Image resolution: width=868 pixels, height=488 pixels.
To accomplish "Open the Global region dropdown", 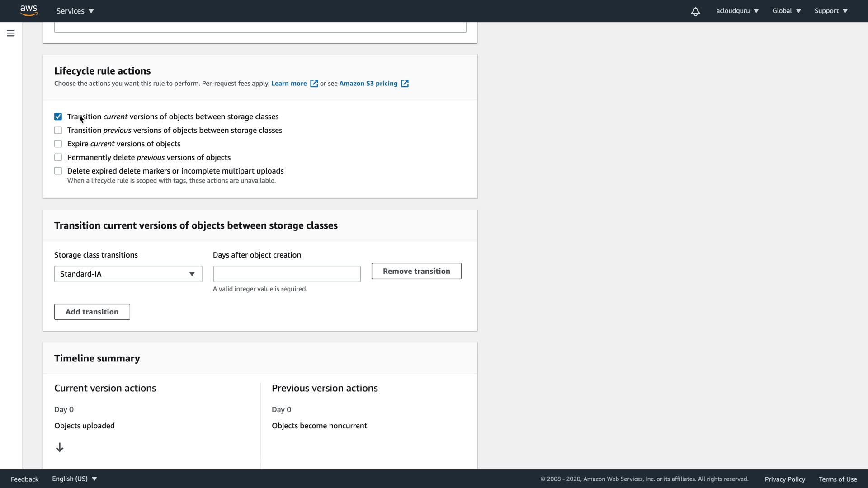I will [x=786, y=11].
